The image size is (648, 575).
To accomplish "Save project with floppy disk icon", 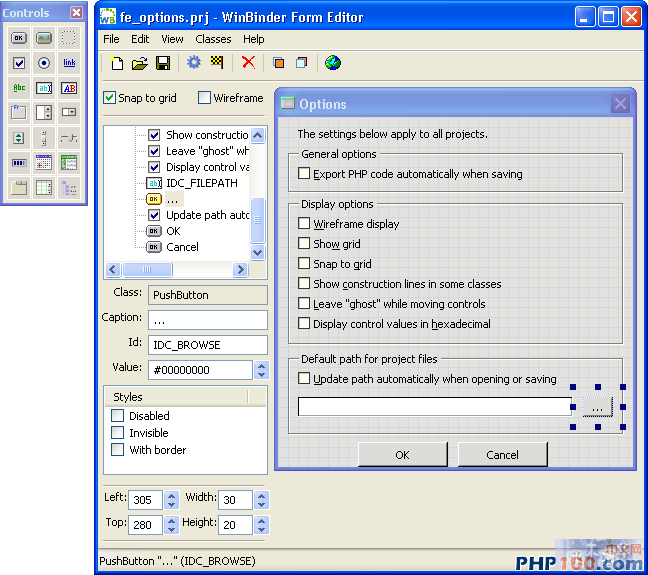I will [x=163, y=63].
